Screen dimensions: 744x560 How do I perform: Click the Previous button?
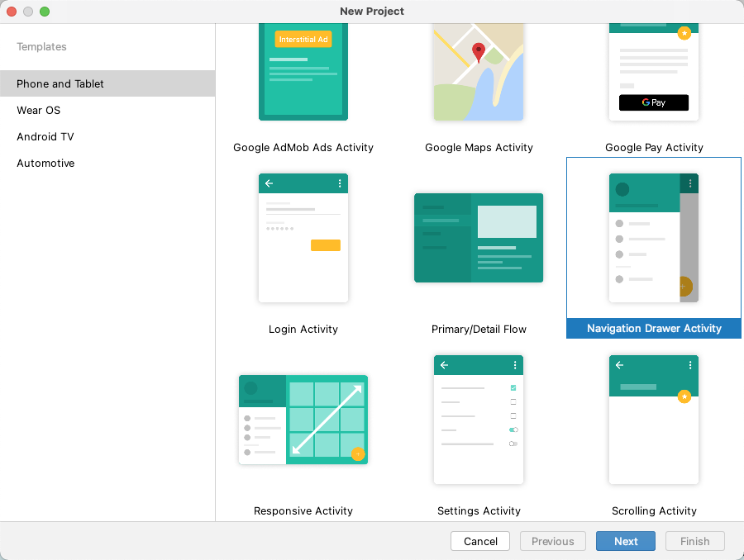(x=553, y=541)
